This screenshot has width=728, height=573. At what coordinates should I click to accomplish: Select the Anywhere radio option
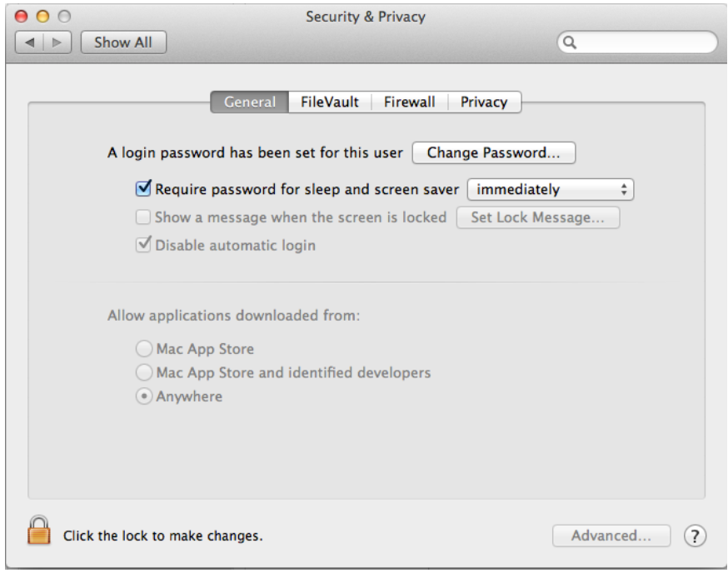tap(144, 396)
